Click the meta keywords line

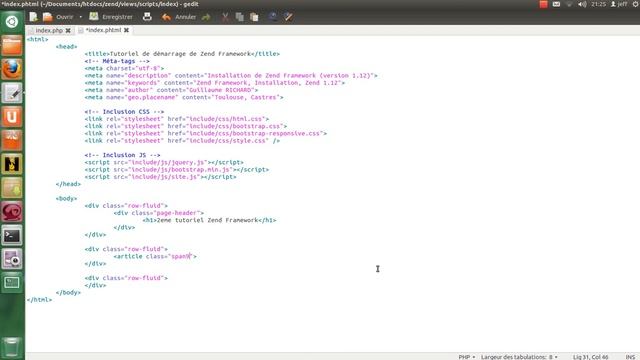pos(215,83)
